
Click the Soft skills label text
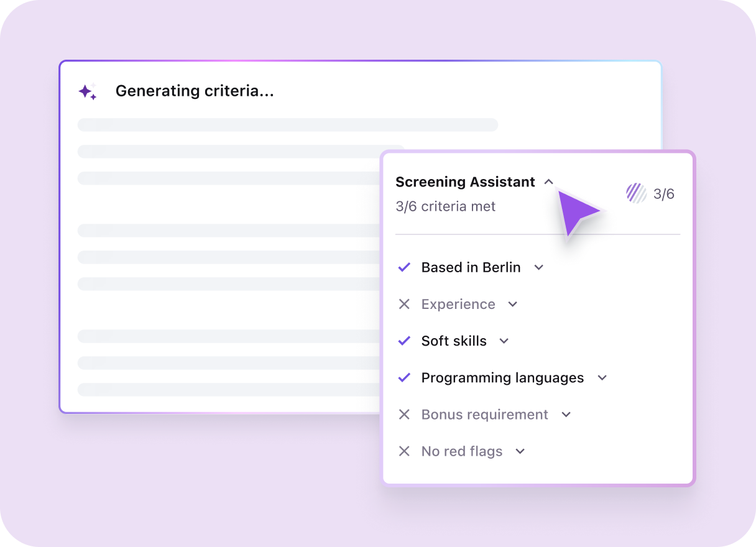(x=453, y=341)
